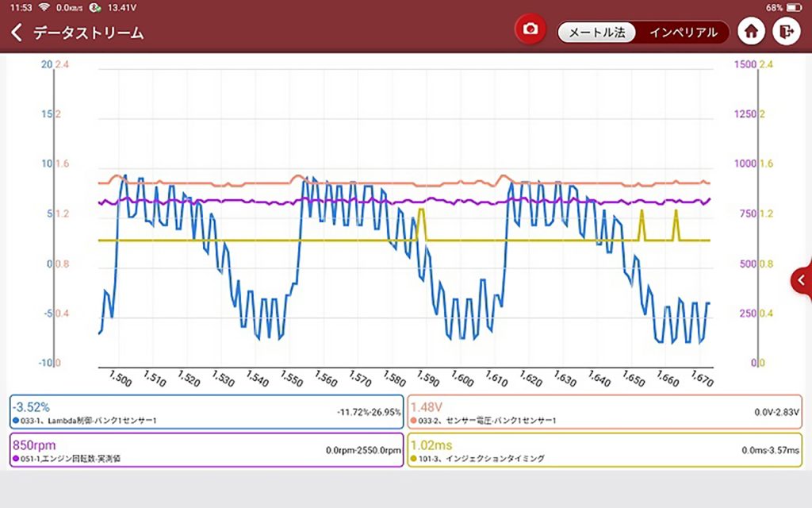Viewport: 812px width, 508px height.
Task: Select the インジェクションタイミング 1.02ms card
Action: [604, 450]
